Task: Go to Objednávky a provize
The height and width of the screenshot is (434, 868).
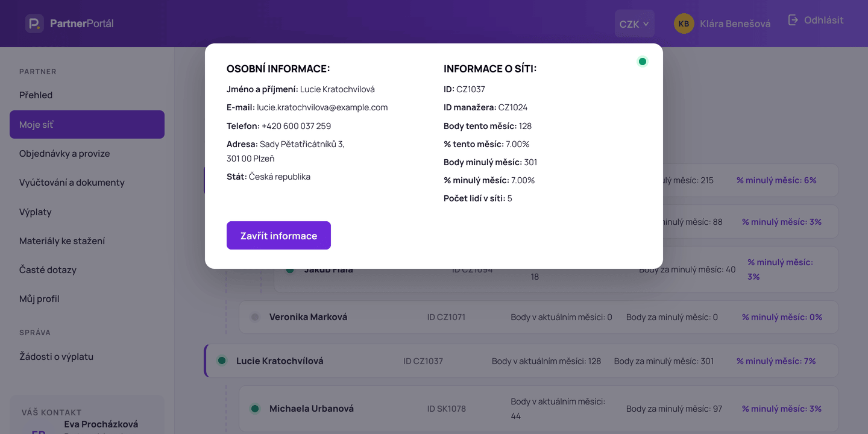Action: click(x=87, y=154)
